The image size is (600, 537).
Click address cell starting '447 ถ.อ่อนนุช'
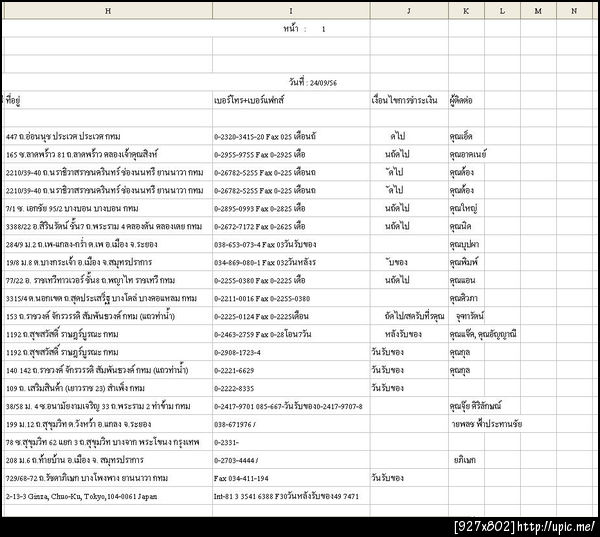(x=108, y=136)
